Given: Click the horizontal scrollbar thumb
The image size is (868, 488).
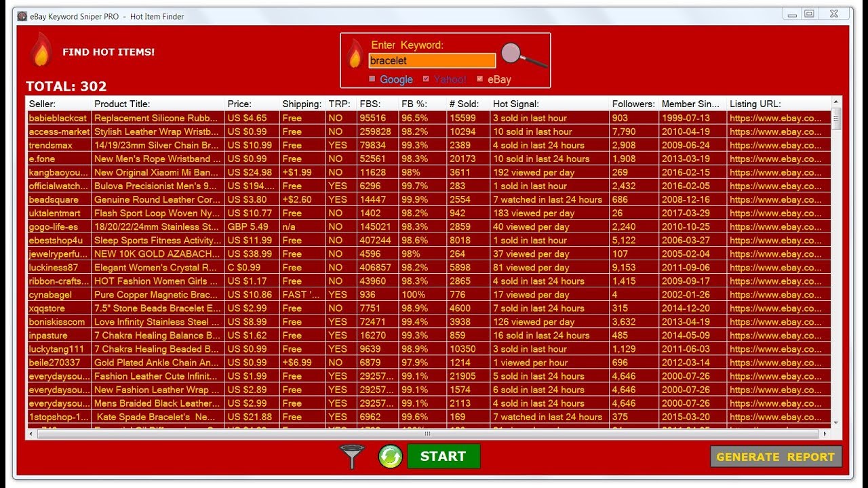Looking at the screenshot, I should [427, 434].
